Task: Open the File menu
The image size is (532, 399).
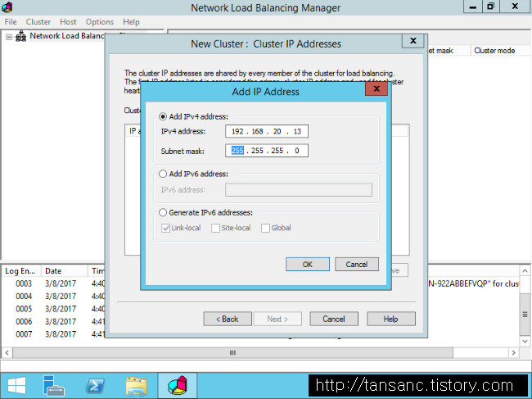Action: pyautogui.click(x=11, y=22)
